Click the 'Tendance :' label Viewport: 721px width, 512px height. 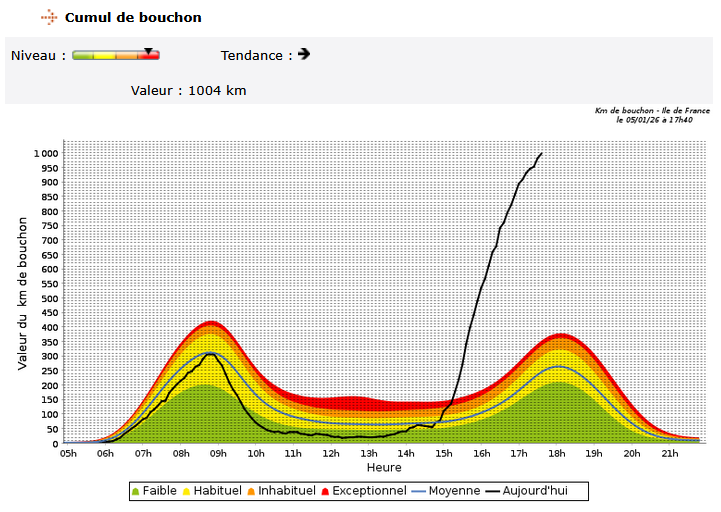click(257, 56)
